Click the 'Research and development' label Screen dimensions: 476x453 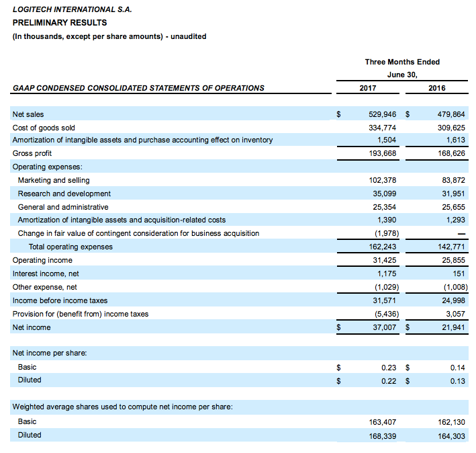click(64, 194)
